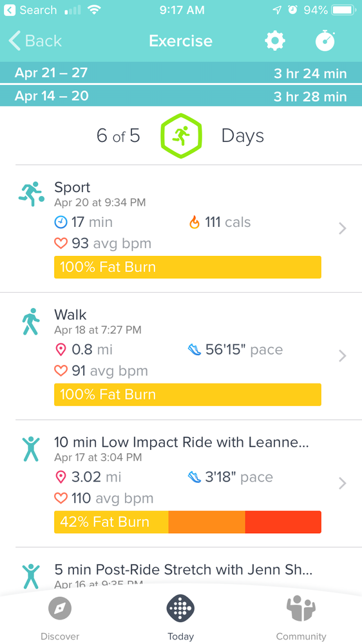This screenshot has width=362, height=644.
Task: Tap the stopwatch icon to track exercise
Action: tap(325, 40)
